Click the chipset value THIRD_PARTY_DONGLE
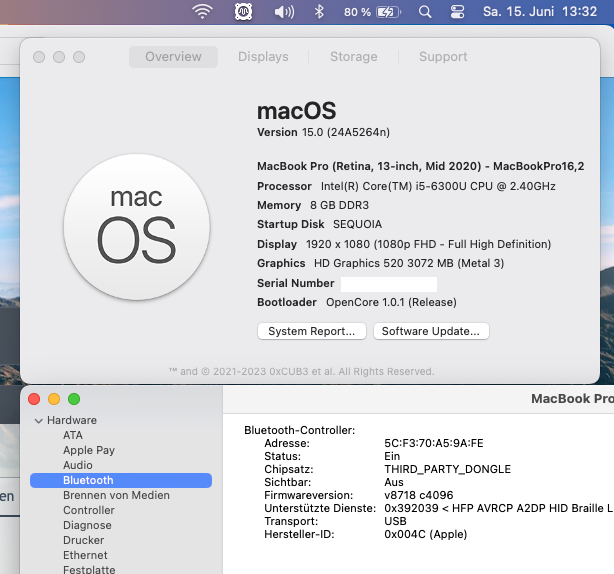Viewport: 614px width, 574px height. point(448,469)
